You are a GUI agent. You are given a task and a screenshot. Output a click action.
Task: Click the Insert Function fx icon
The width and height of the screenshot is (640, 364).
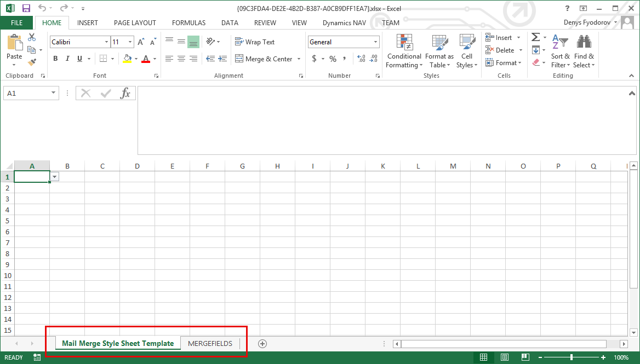click(125, 93)
